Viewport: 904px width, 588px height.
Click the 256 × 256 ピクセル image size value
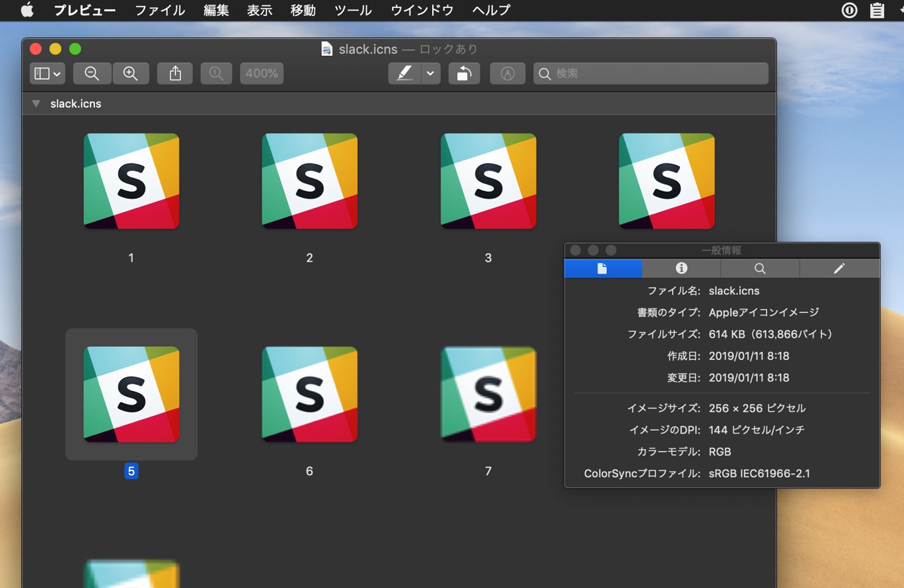tap(757, 408)
